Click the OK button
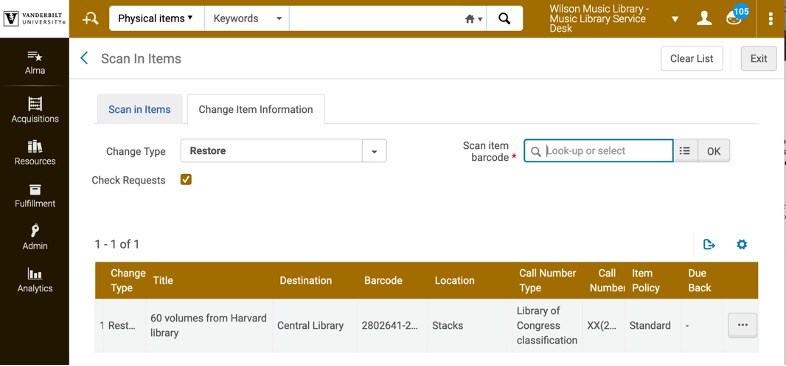This screenshot has height=366, width=786. 714,151
